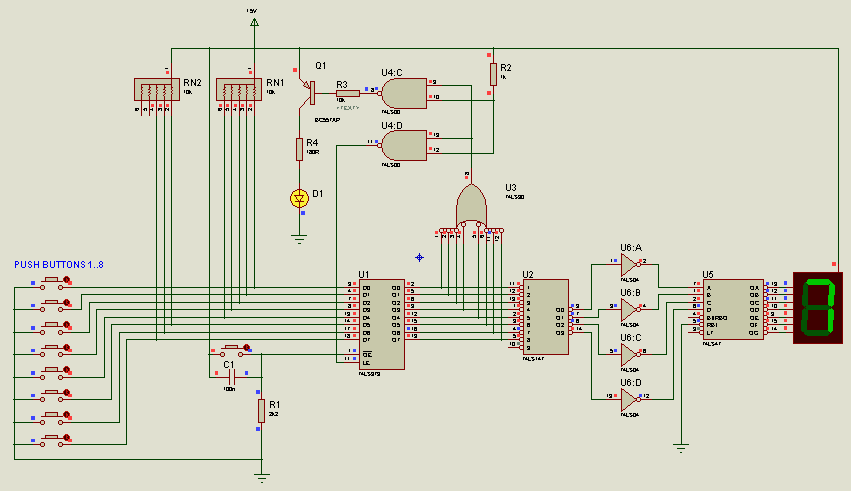This screenshot has width=851, height=491.
Task: Click the 'BC557AP' part label under Q1
Action: [x=327, y=120]
